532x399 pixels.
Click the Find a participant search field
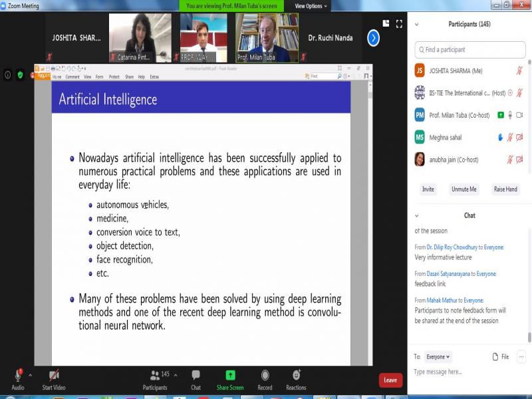point(471,50)
